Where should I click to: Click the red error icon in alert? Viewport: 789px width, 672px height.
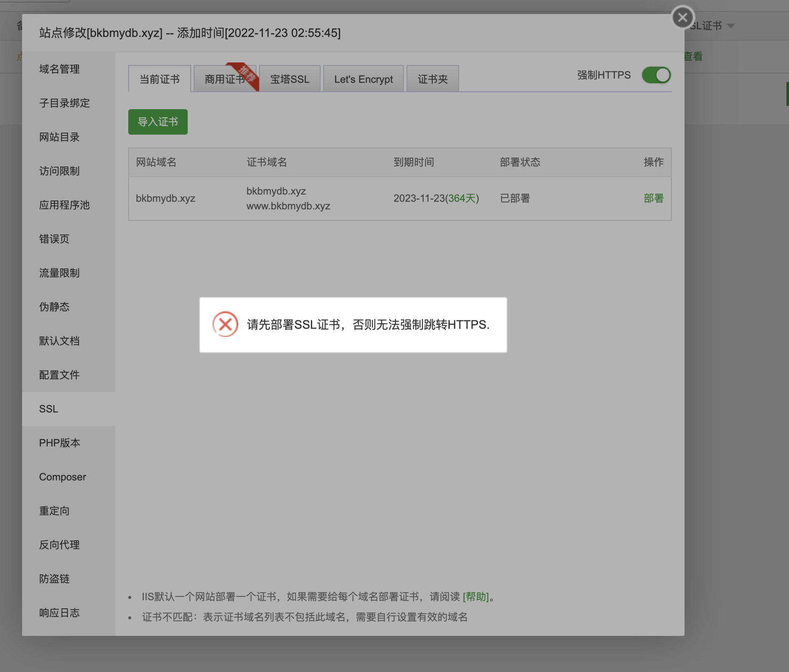[x=225, y=324]
